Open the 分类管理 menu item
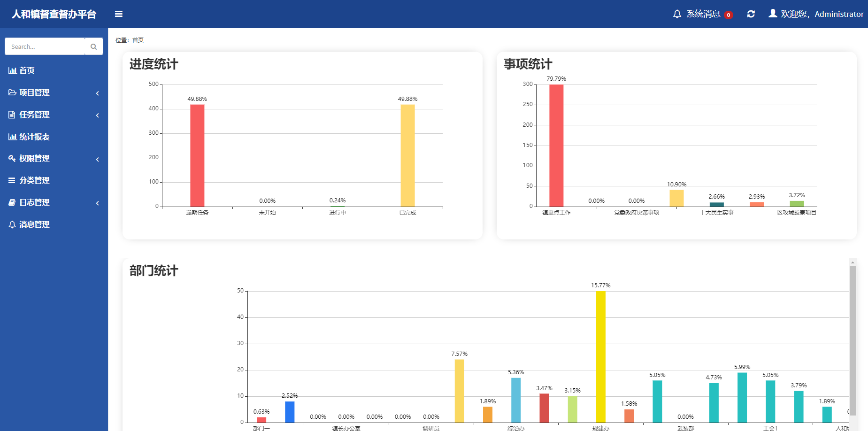Image resolution: width=868 pixels, height=431 pixels. coord(34,180)
